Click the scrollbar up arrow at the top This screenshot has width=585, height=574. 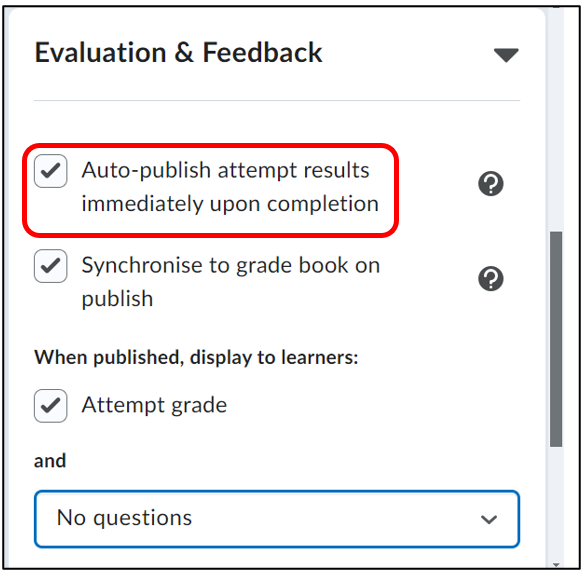[556, 7]
